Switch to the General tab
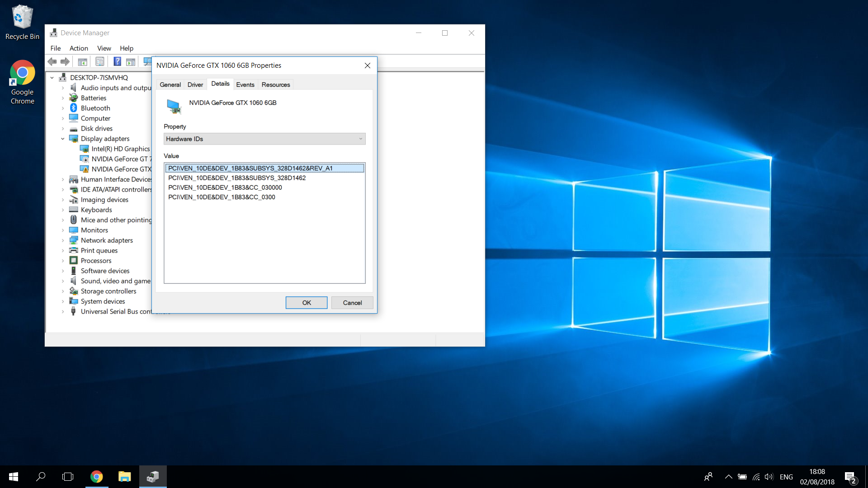The width and height of the screenshot is (868, 488). [170, 84]
